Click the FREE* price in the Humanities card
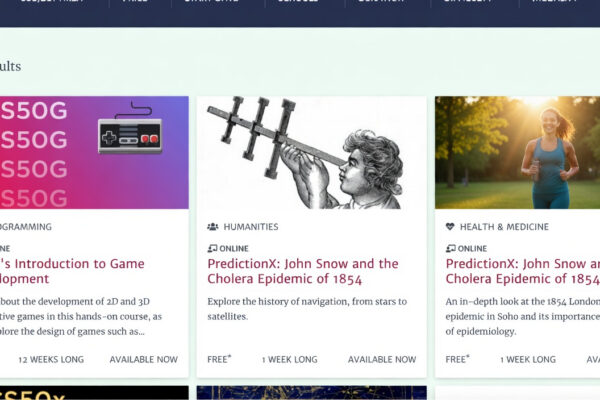600x400 pixels. click(x=219, y=359)
